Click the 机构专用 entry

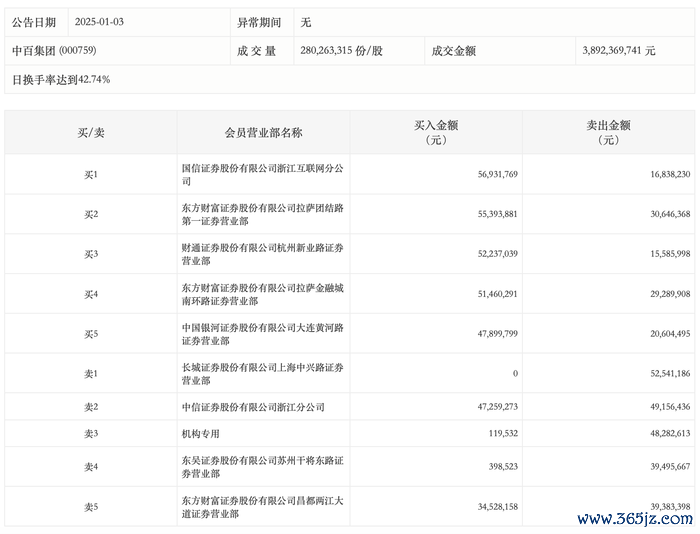(200, 434)
